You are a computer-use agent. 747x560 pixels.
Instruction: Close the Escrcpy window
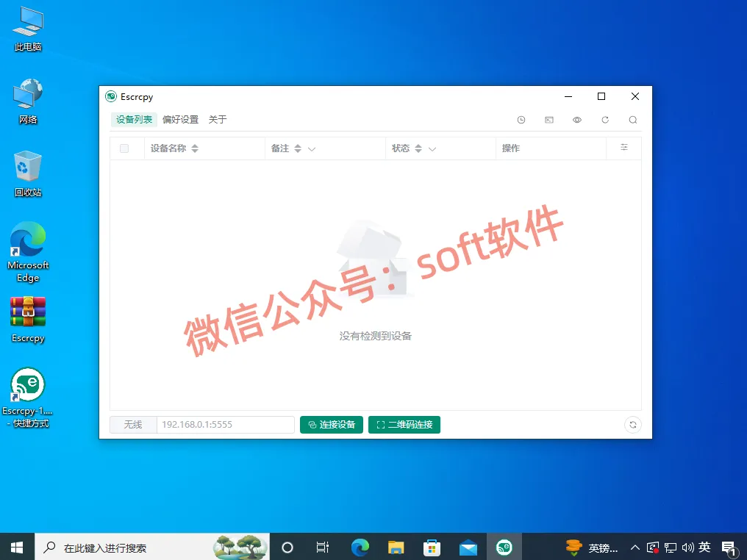tap(635, 96)
